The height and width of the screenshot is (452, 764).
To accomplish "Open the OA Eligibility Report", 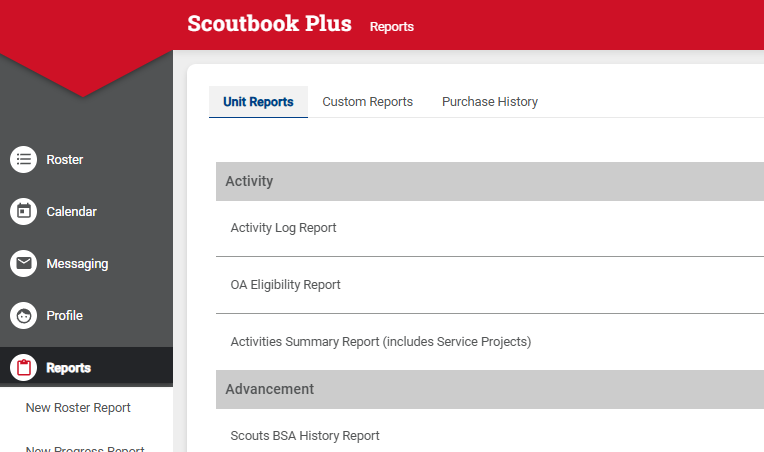I will pos(286,285).
